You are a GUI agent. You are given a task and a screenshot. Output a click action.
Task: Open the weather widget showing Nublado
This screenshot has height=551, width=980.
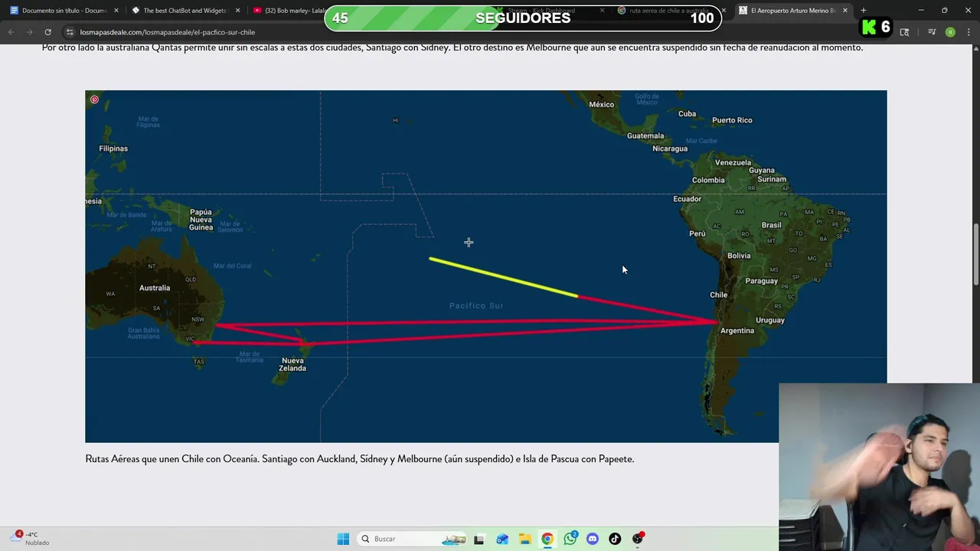(31, 539)
